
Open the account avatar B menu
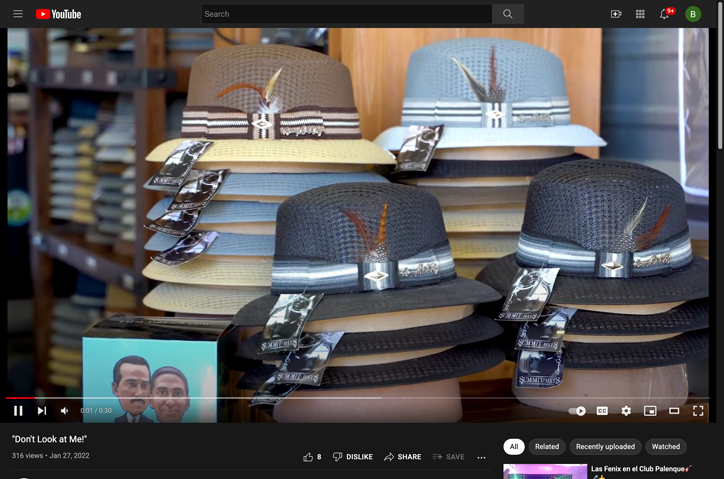[x=693, y=14]
